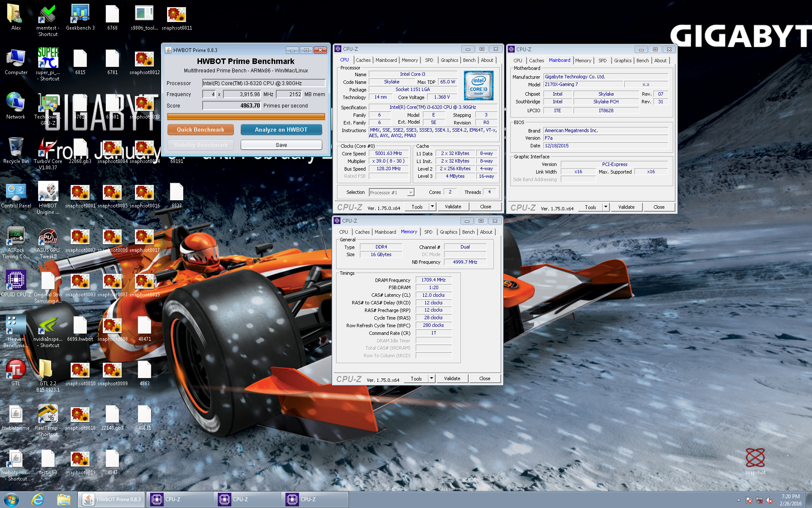The image size is (812, 508).
Task: Open nvidiaInspector Shortcut icon
Action: [x=48, y=331]
